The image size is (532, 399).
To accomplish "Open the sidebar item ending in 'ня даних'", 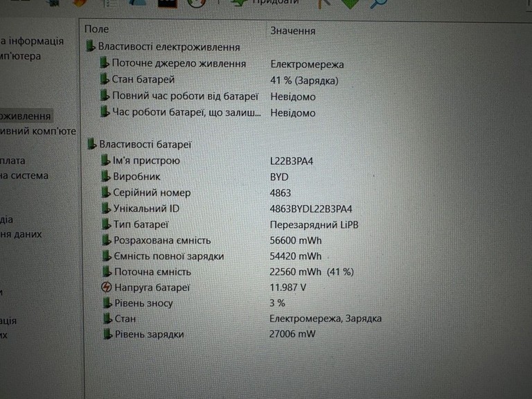I will [21, 234].
